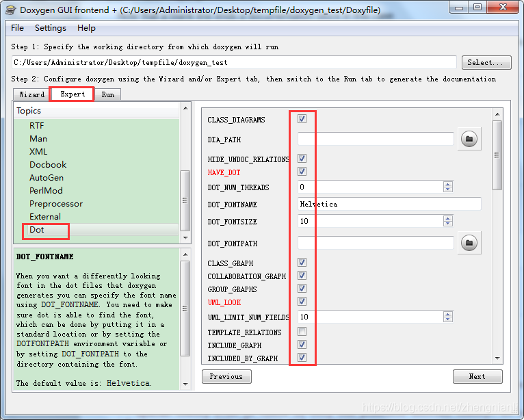Click the UML_LIMIT_NUM_FIELDS value field

click(370, 317)
